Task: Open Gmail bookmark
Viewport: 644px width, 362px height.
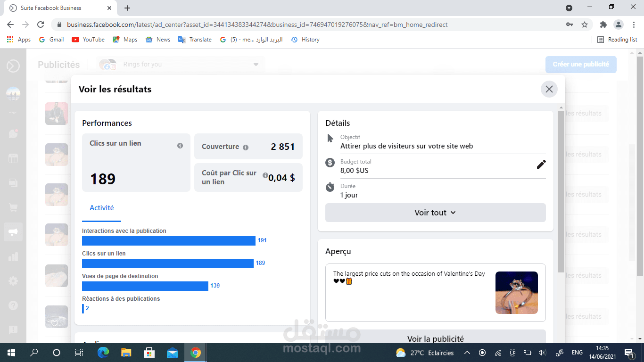Action: 51,40
